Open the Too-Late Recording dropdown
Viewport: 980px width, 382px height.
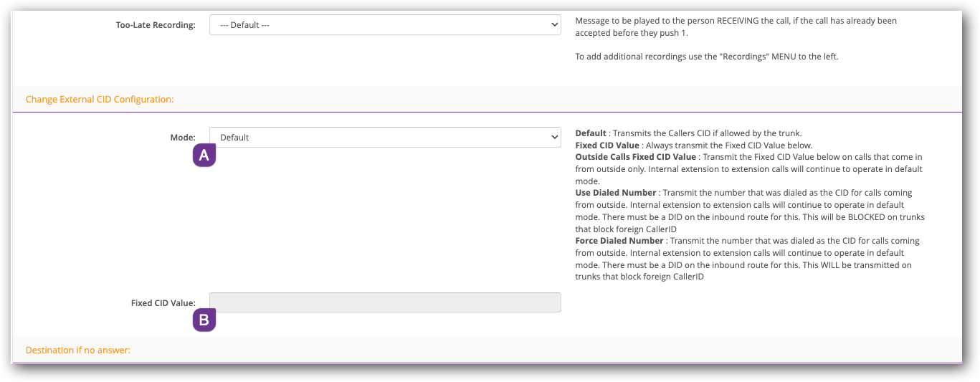385,25
